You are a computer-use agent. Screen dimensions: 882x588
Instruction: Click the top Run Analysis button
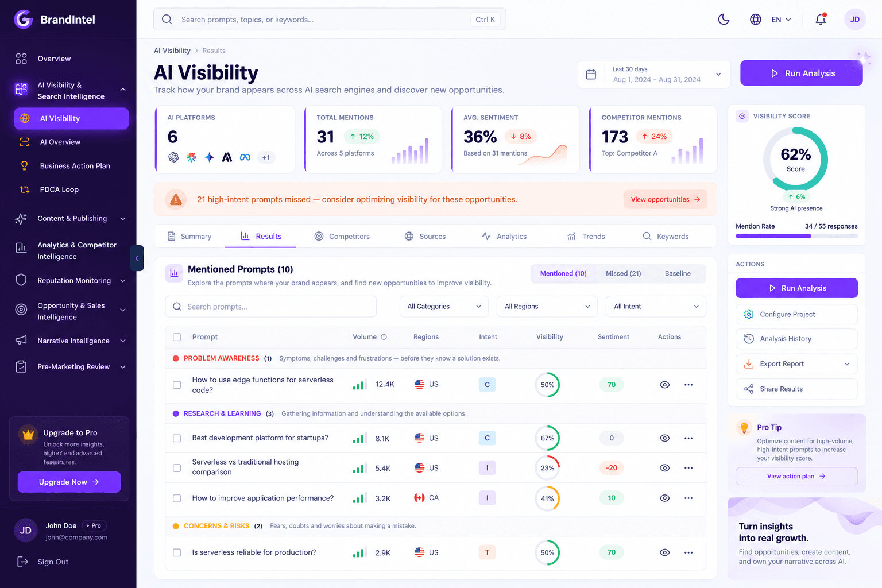coord(802,73)
